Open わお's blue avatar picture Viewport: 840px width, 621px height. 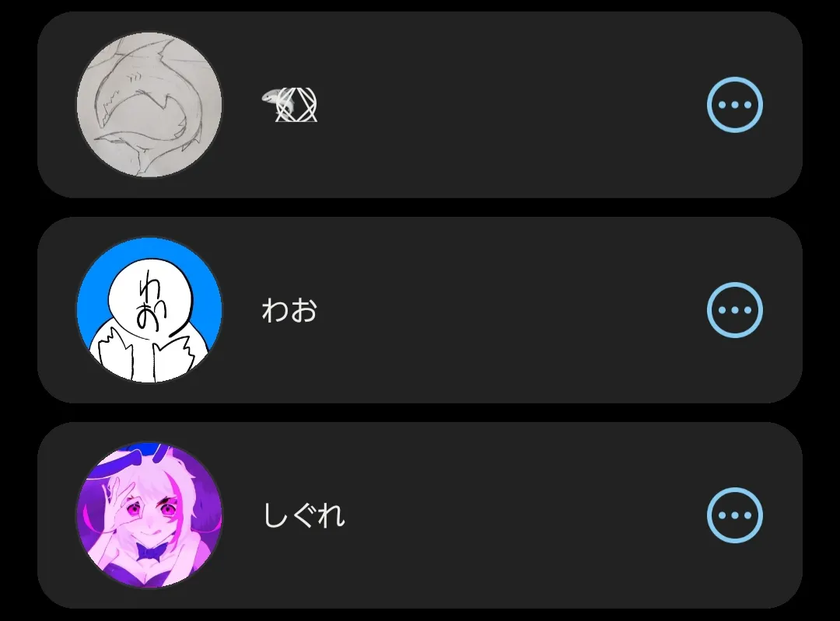coord(149,310)
